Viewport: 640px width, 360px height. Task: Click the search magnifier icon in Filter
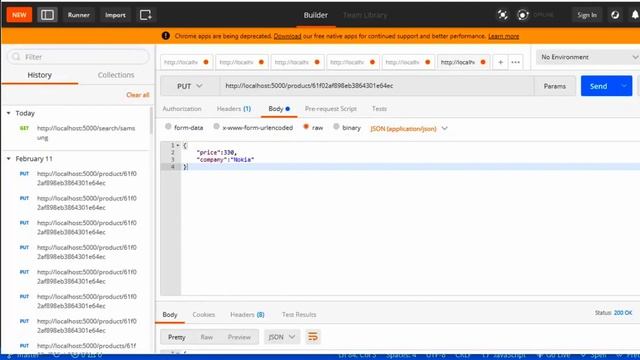pyautogui.click(x=16, y=57)
